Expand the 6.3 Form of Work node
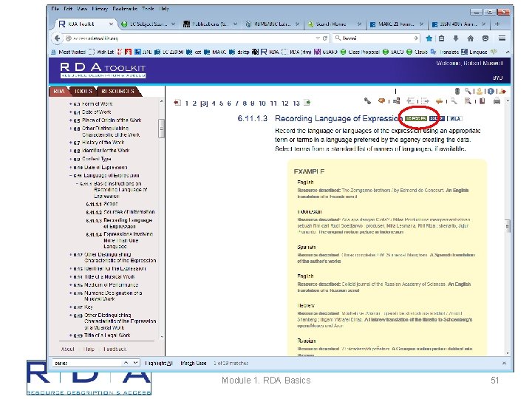This screenshot has height=399, width=532. [x=71, y=104]
